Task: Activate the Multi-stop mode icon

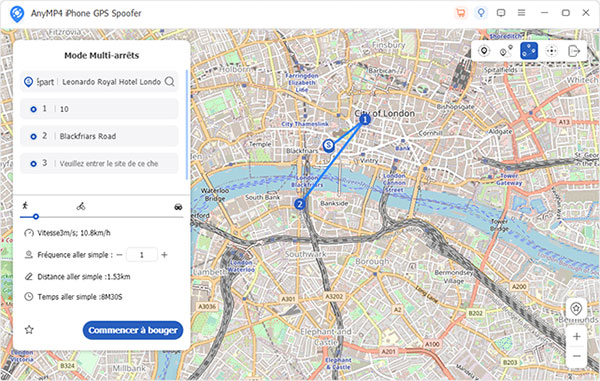Action: [x=529, y=51]
